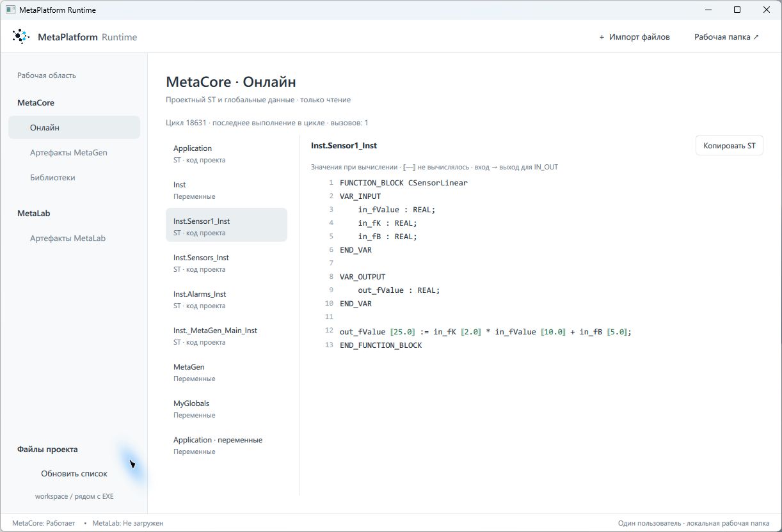
Task: Select the Inst variables entry
Action: pos(227,190)
